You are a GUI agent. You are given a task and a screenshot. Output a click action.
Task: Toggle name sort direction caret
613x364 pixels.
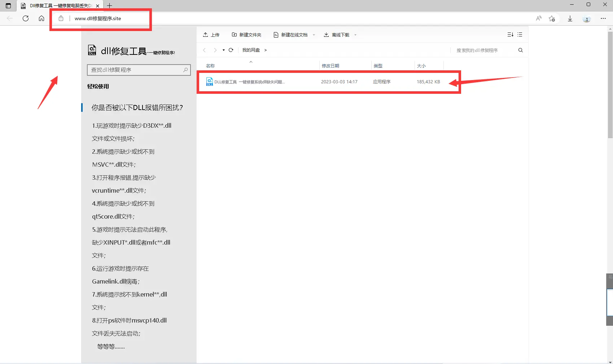251,62
